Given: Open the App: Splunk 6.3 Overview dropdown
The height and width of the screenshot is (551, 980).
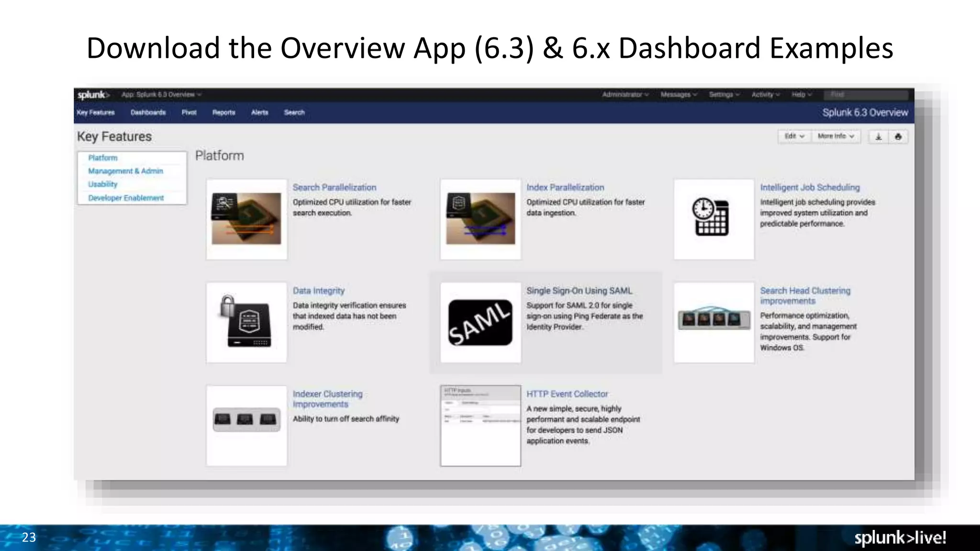Looking at the screenshot, I should [161, 95].
